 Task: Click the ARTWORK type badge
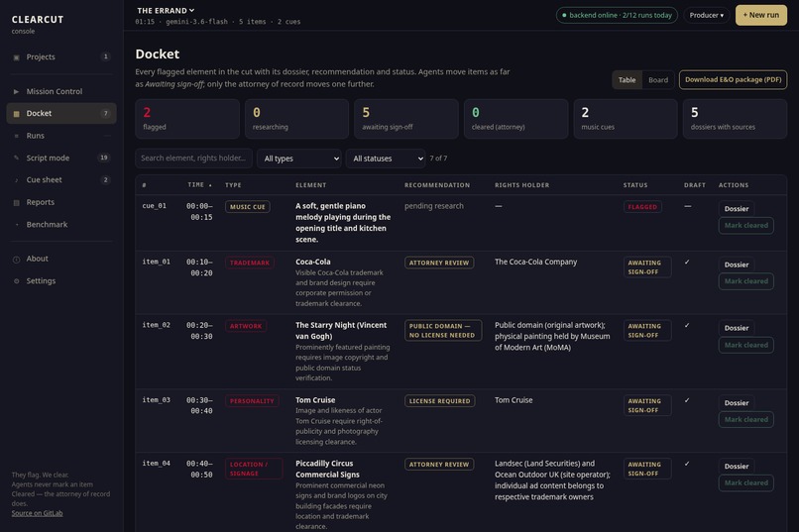coord(246,326)
